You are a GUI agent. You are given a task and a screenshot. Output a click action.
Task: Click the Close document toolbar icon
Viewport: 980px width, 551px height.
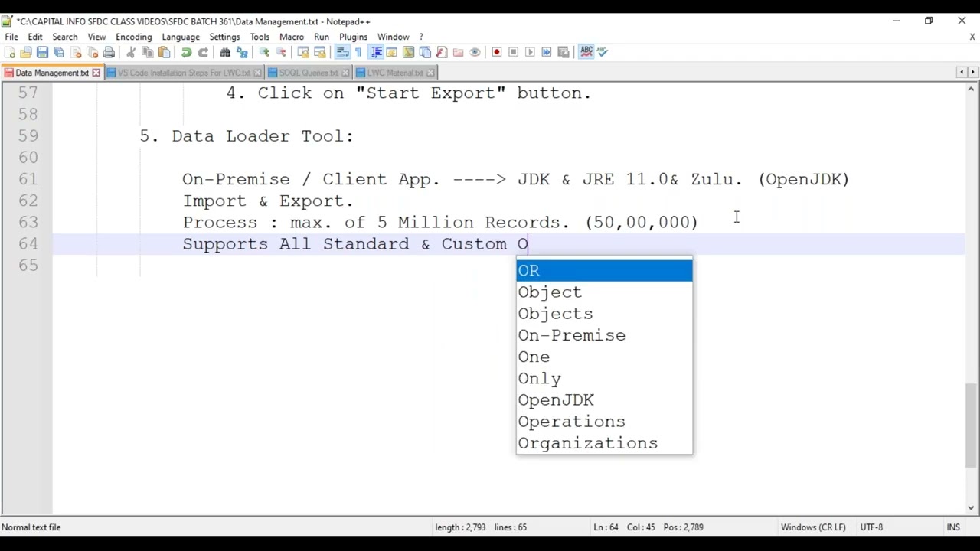[x=76, y=52]
